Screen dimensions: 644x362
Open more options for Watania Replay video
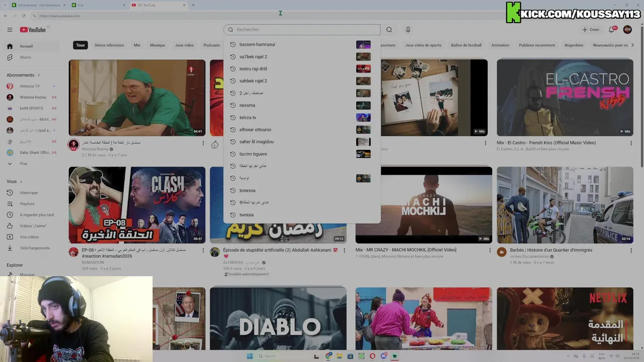tap(203, 143)
